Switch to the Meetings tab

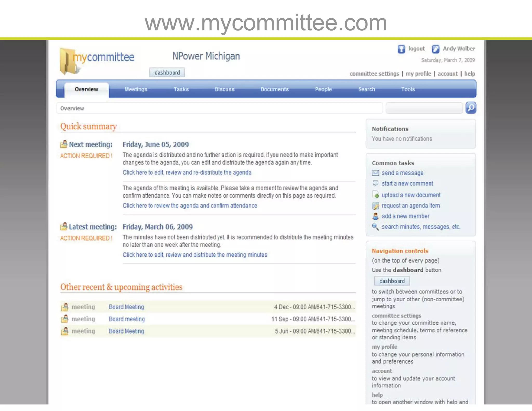[136, 89]
